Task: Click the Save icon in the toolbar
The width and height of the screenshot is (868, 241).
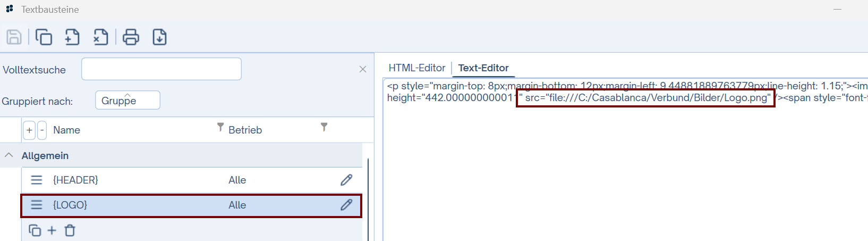Action: (14, 37)
